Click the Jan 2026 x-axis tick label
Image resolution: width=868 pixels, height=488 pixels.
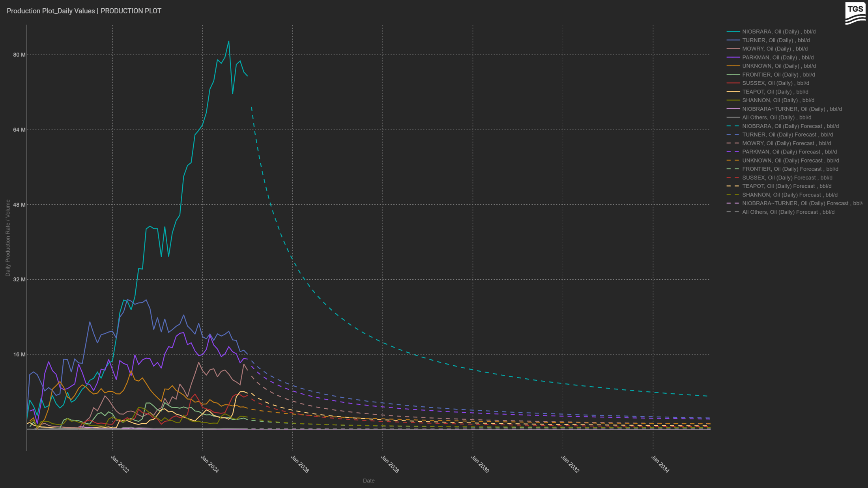(300, 464)
